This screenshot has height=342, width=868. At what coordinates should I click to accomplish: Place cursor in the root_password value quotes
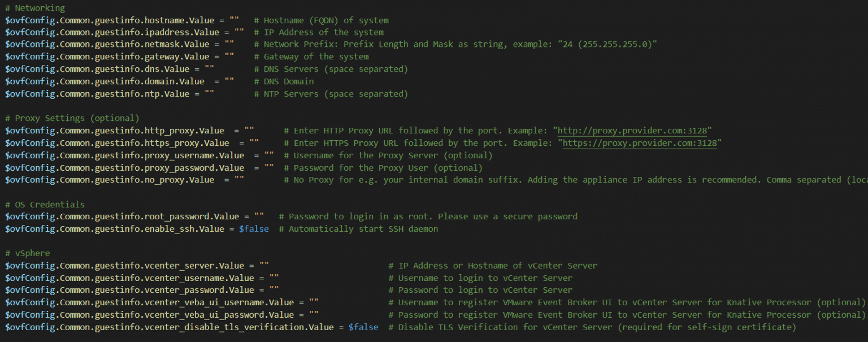259,217
